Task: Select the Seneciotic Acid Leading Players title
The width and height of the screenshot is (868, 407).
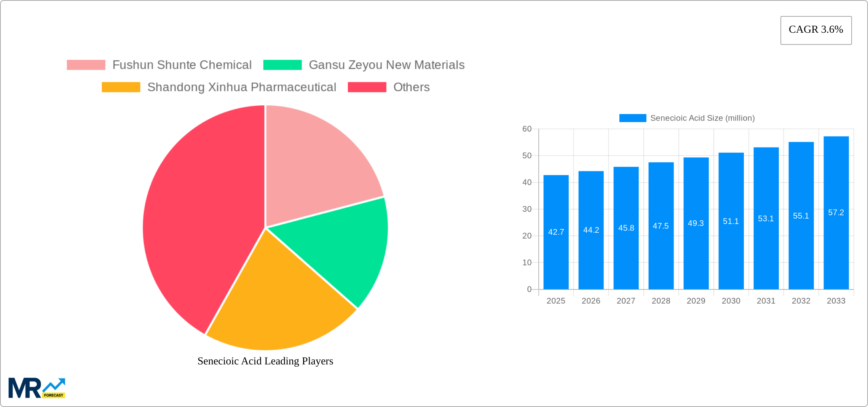Action: (x=265, y=361)
